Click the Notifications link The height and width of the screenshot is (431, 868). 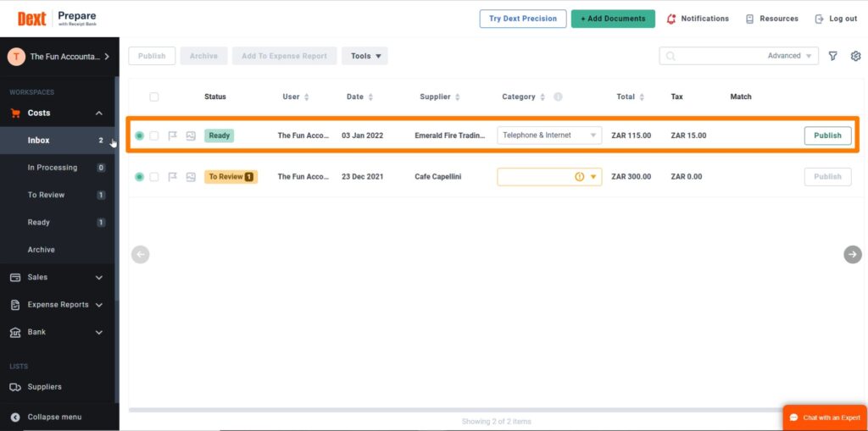click(704, 19)
